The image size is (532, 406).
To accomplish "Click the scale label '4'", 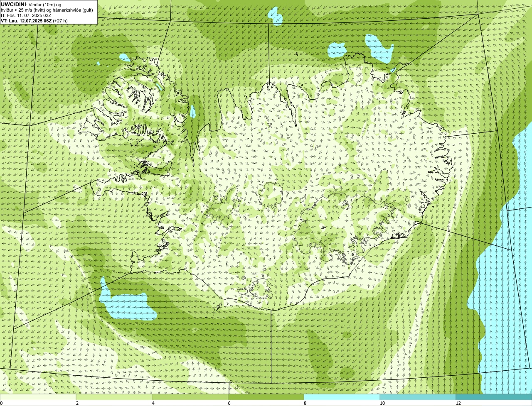I will [x=153, y=403].
